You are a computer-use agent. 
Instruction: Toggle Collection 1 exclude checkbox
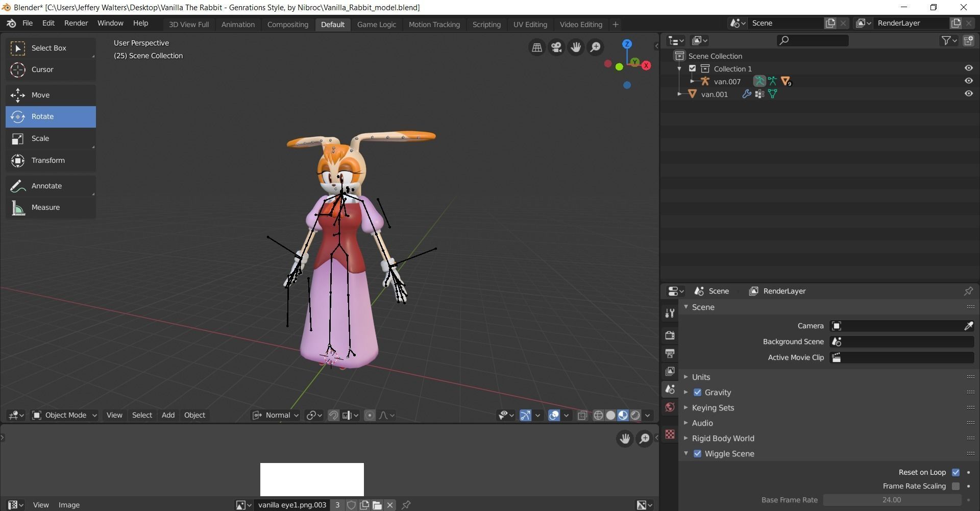(693, 68)
